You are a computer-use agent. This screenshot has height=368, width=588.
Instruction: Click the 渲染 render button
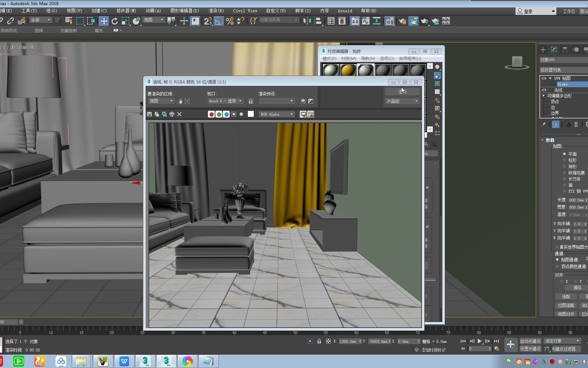pos(402,91)
